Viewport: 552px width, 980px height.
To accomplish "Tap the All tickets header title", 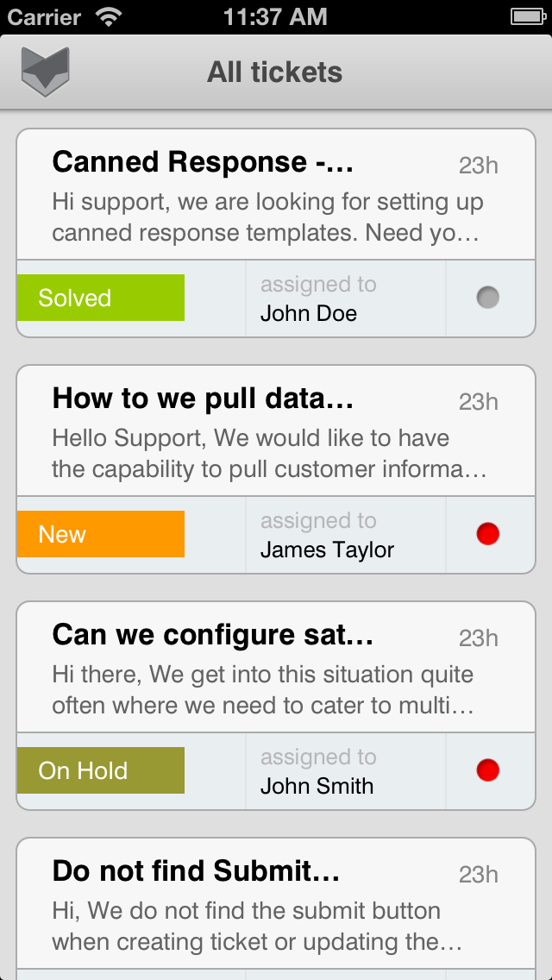I will pyautogui.click(x=275, y=72).
